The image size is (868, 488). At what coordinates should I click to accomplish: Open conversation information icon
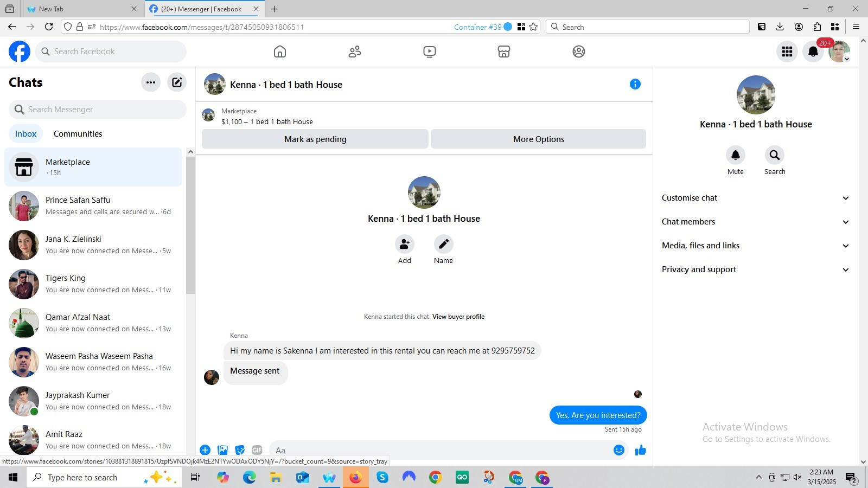click(x=635, y=84)
